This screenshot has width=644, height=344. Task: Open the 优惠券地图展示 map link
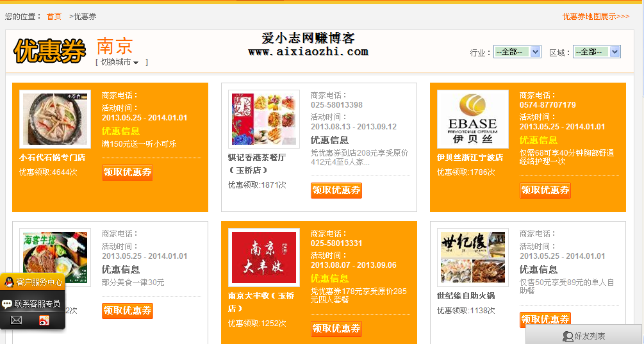[596, 16]
